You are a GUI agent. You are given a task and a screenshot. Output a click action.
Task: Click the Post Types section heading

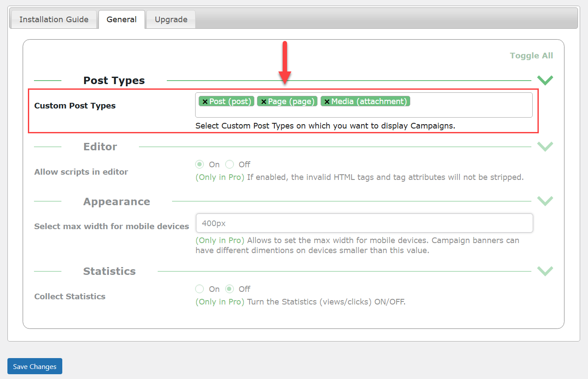pyautogui.click(x=114, y=81)
